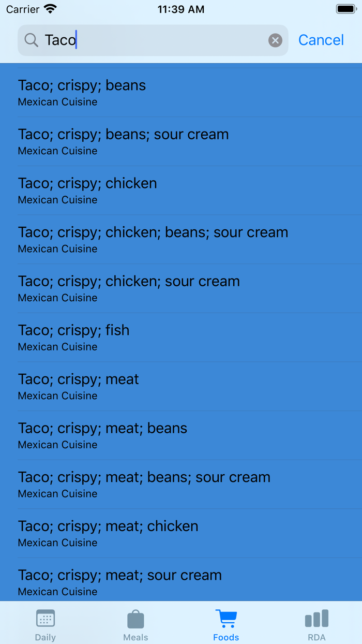Choose Taco; crispy; chicken entry
Viewport: 362px width, 644px height.
point(181,191)
